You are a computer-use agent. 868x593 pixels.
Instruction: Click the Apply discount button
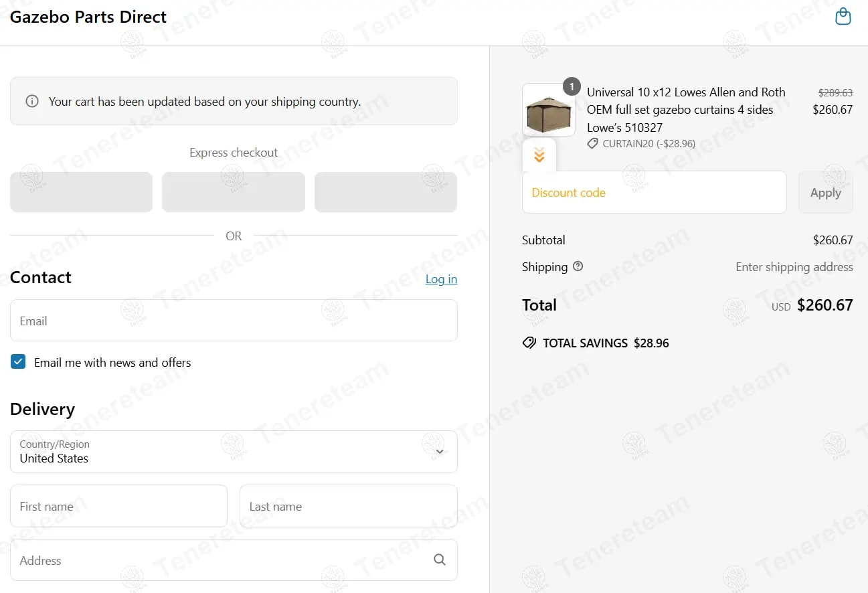point(826,192)
